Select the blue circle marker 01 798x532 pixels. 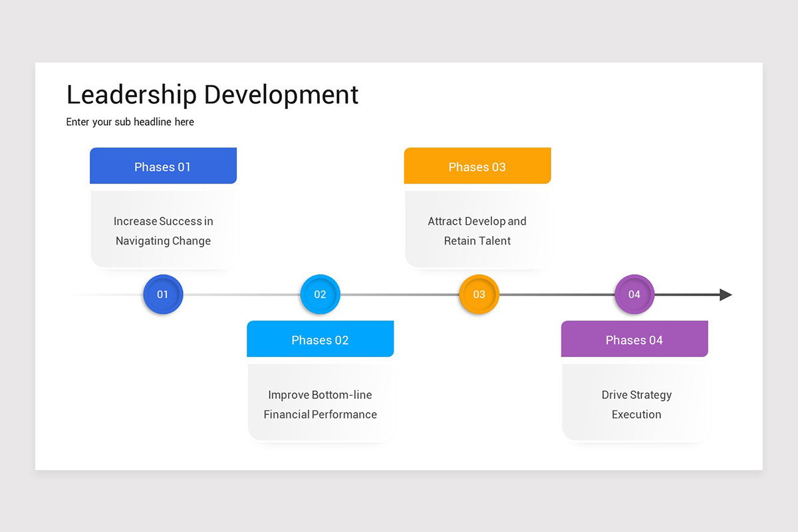(x=162, y=294)
